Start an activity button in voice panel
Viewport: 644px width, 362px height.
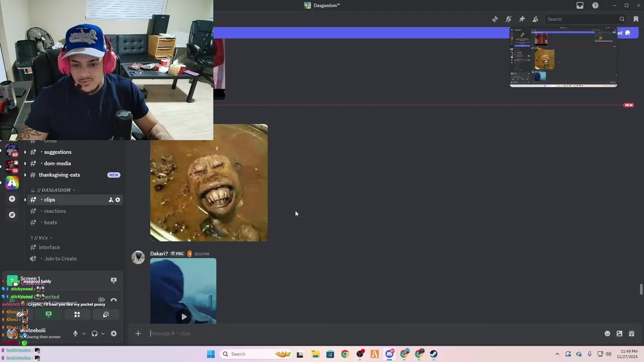point(77,314)
